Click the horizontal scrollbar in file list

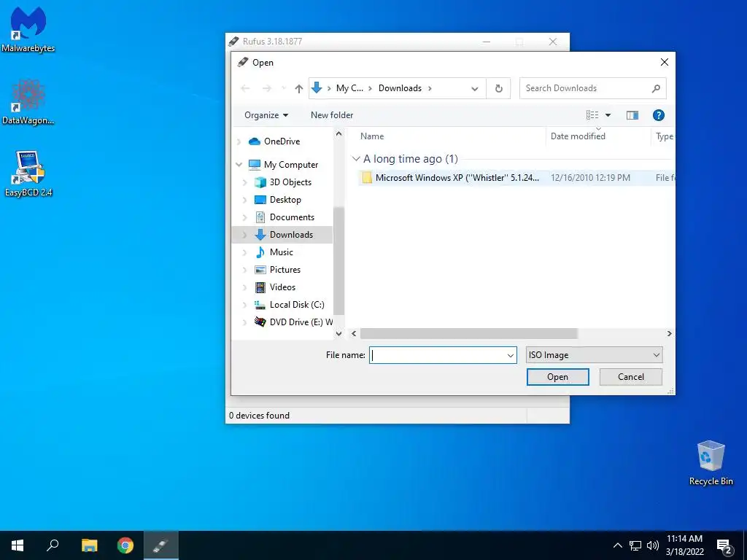coord(469,333)
